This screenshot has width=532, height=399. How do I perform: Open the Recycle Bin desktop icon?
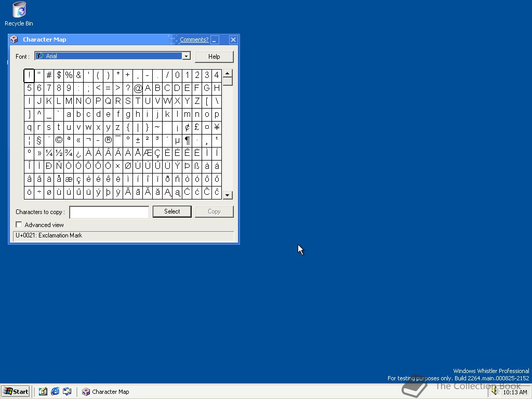pyautogui.click(x=19, y=14)
